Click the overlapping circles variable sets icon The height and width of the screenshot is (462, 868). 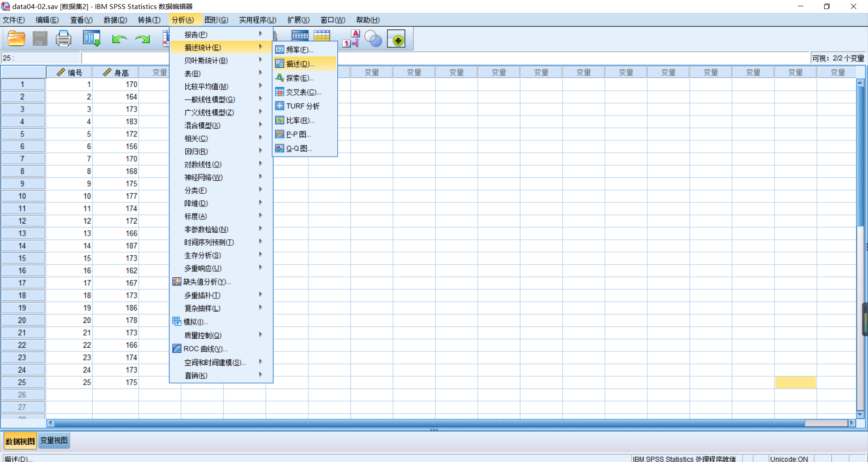[x=373, y=39]
